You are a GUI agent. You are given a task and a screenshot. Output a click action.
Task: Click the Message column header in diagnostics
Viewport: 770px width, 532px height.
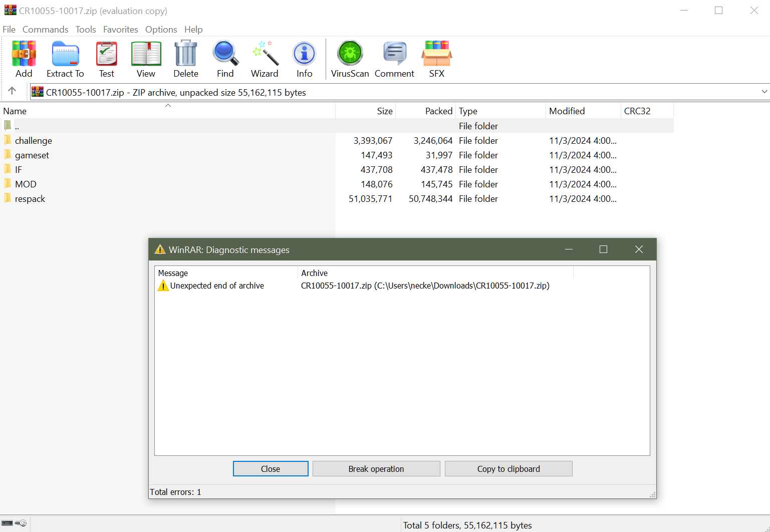point(226,273)
